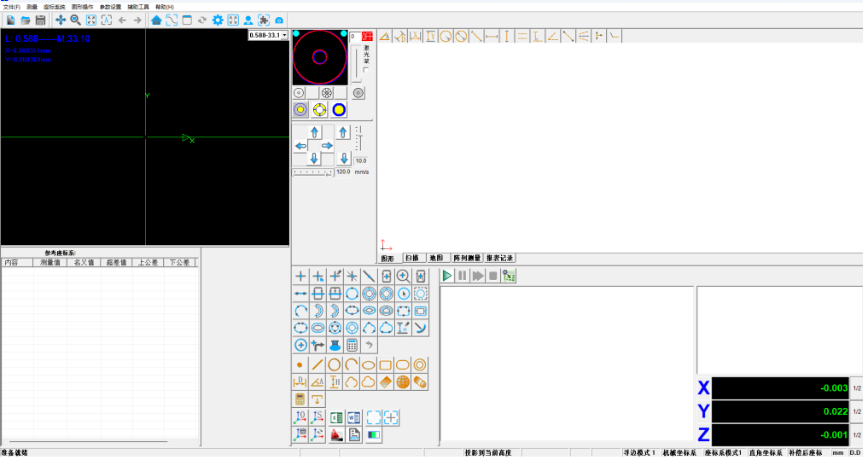Click the 1/2 button beside X readout

click(856, 388)
